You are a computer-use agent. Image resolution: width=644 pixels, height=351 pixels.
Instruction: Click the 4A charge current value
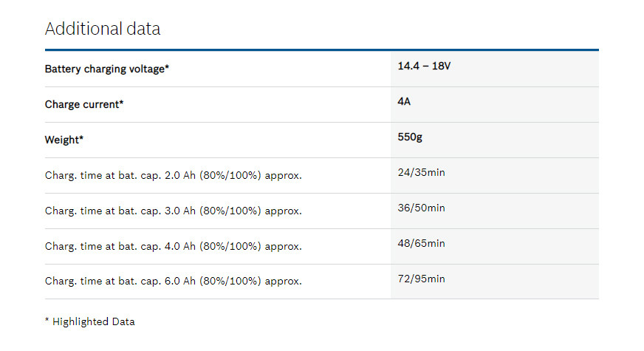(404, 101)
